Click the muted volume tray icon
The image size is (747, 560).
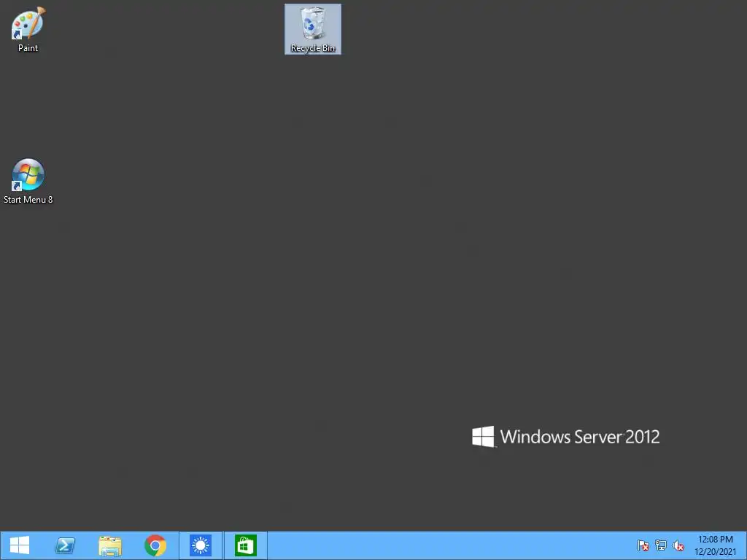678,545
